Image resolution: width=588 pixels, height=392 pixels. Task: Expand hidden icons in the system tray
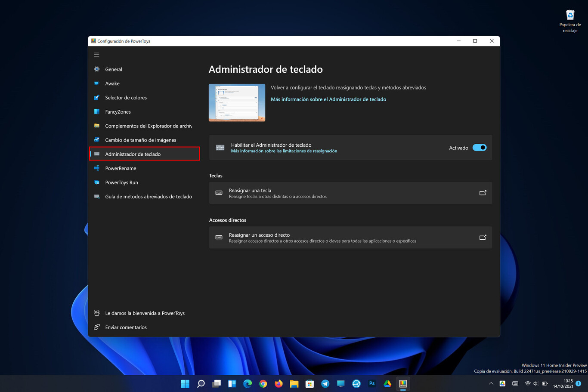pyautogui.click(x=490, y=383)
